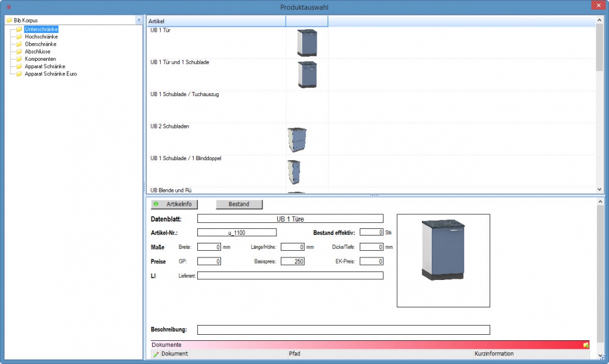Viewport: 609px width, 364px height.
Task: Click the UB 2 Schubladen cabinet thumbnail
Action: click(x=297, y=140)
